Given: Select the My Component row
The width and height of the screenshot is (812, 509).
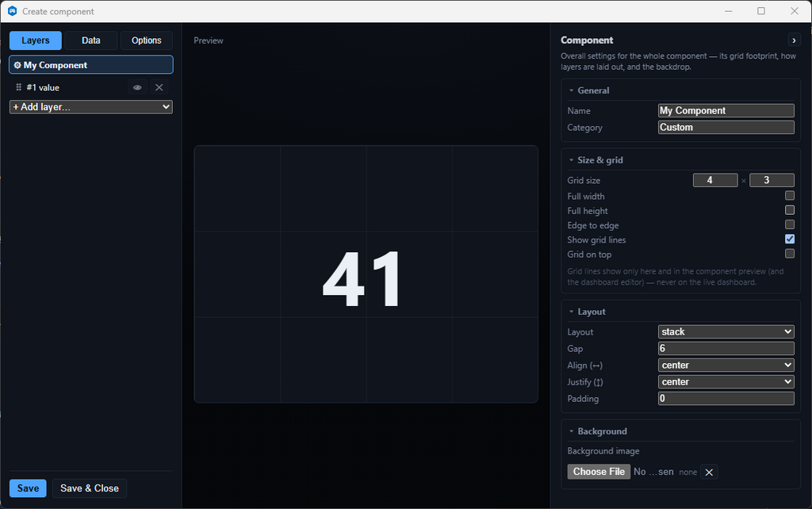Looking at the screenshot, I should [91, 65].
